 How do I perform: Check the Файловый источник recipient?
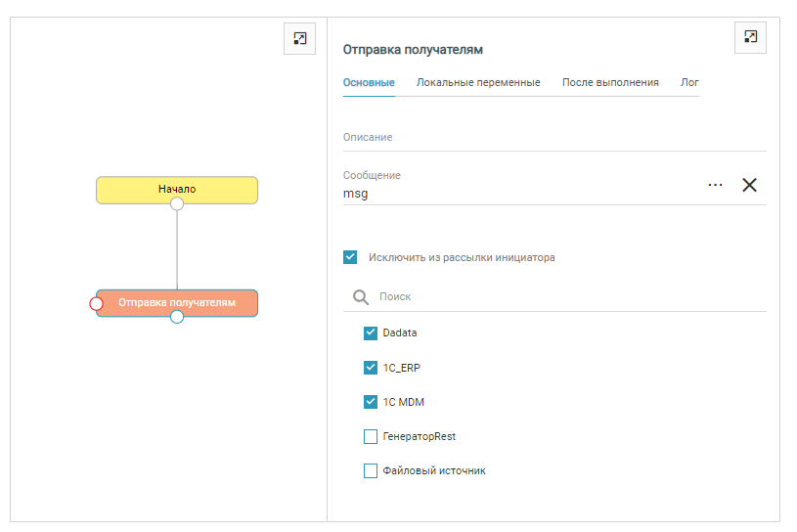(x=371, y=470)
